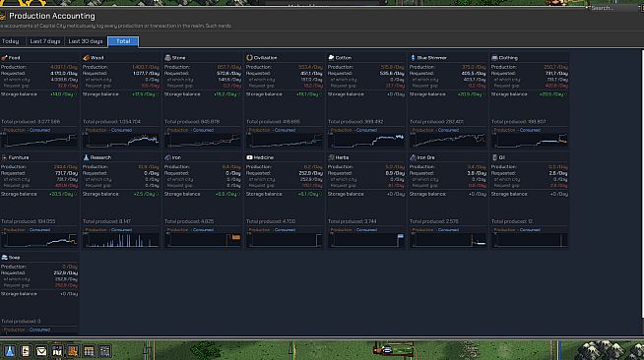Click the Iron resource icon
The width and height of the screenshot is (644, 360).
167,157
